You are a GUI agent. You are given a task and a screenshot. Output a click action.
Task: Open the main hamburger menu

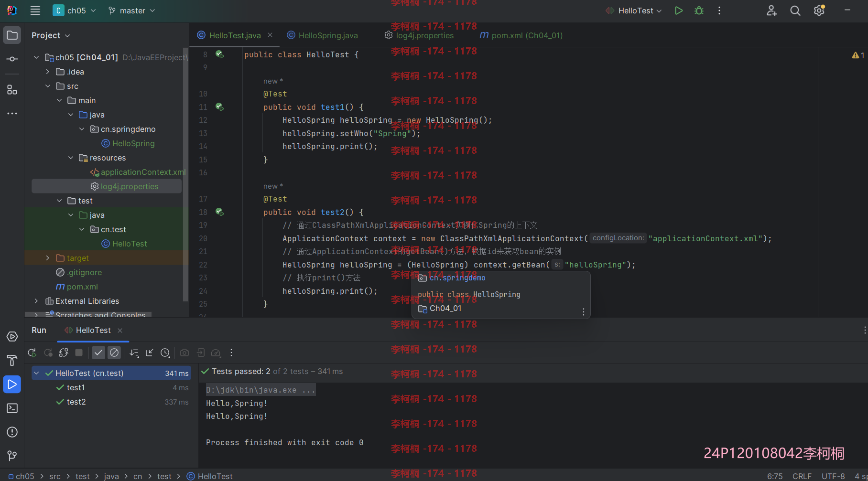(x=35, y=11)
